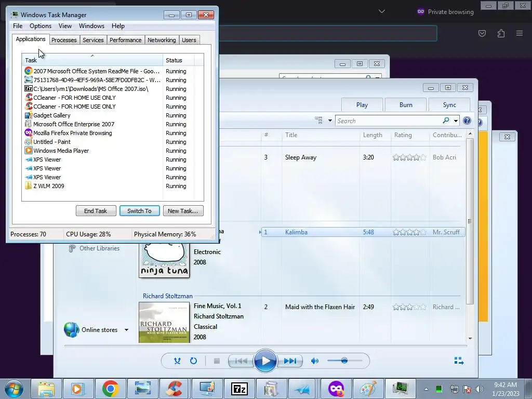Screen dimensions: 532x399
Task: Start playback with the Play button
Action: (265, 361)
